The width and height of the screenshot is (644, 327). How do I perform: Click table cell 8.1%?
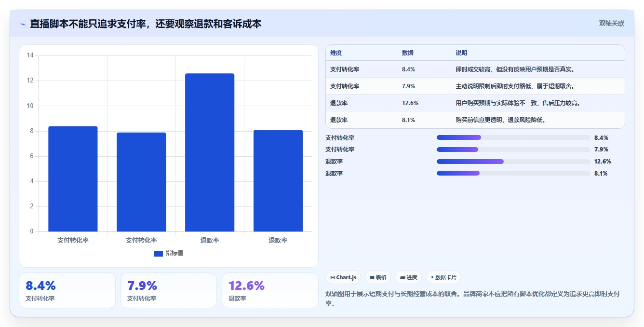pos(409,120)
